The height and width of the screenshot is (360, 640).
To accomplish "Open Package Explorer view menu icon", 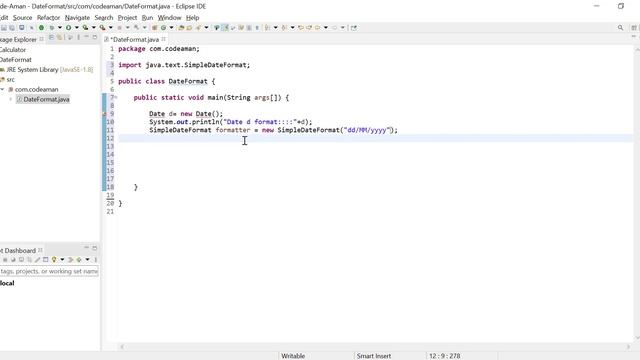I will point(78,38).
